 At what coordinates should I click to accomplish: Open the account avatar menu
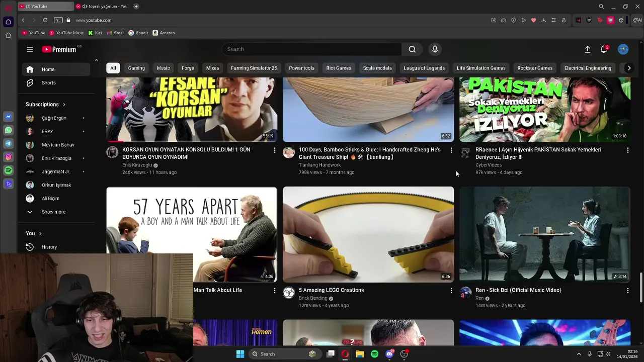[x=623, y=49]
